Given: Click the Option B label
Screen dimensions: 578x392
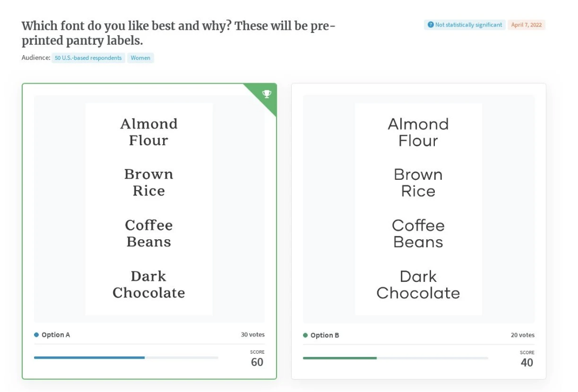Looking at the screenshot, I should 325,335.
